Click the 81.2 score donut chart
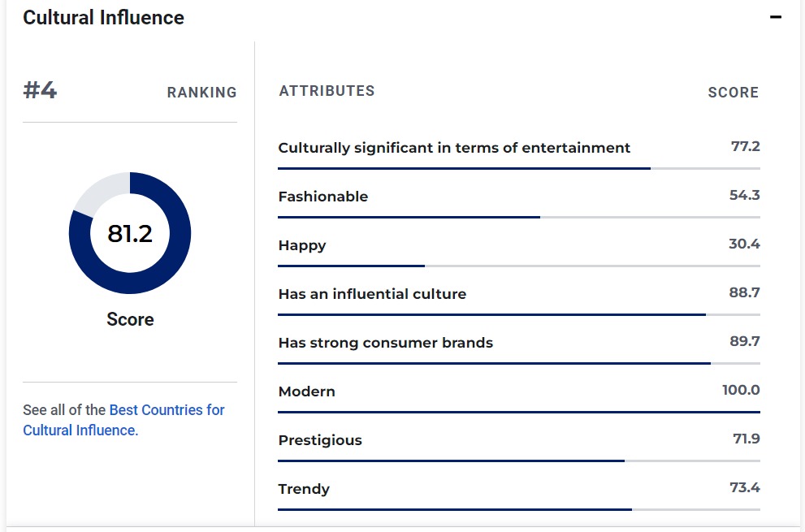Image resolution: width=805 pixels, height=532 pixels. tap(130, 233)
